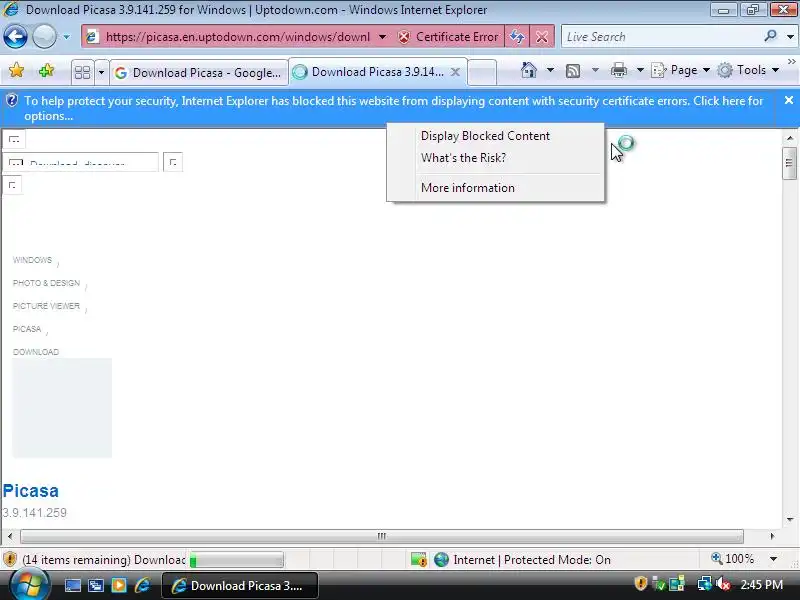Expand the feeds dropdown arrow

595,70
